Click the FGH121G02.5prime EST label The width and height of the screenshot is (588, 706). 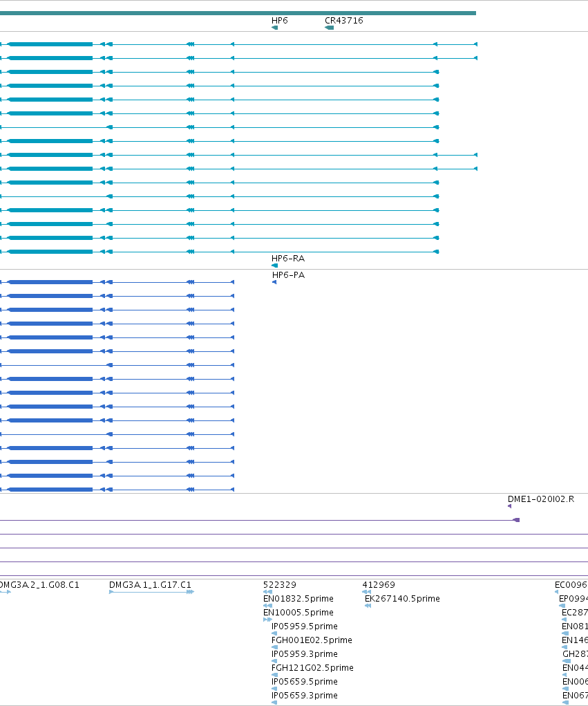pos(312,668)
